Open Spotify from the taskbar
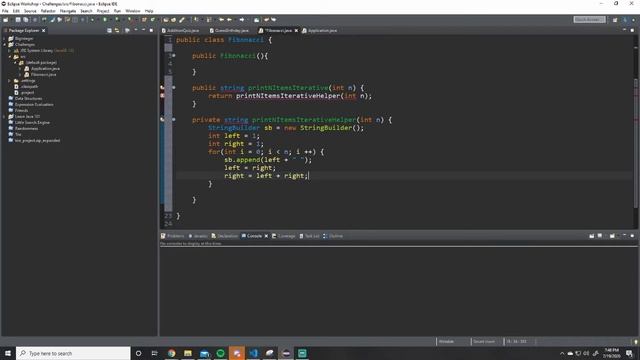The image size is (640, 360). point(220,353)
